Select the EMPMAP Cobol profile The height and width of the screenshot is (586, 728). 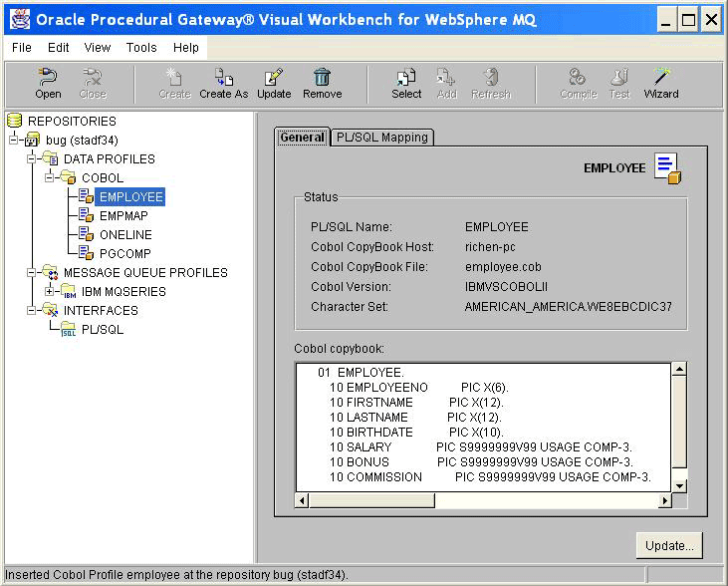(x=123, y=215)
